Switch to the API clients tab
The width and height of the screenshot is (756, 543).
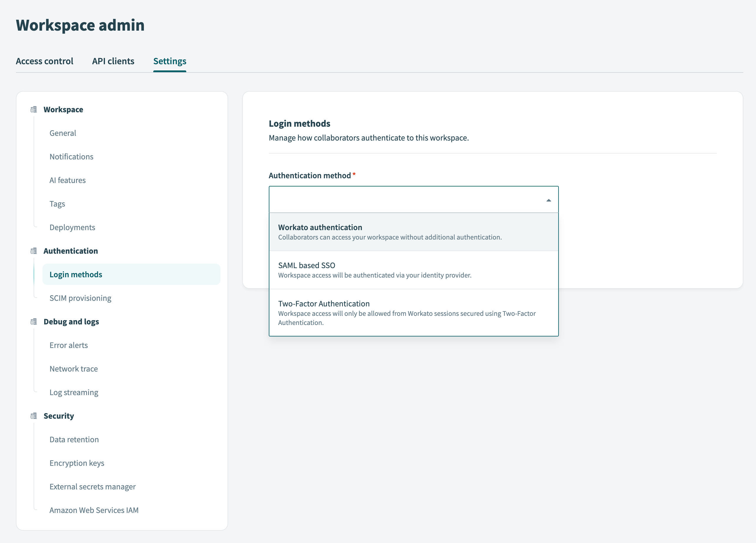(x=113, y=61)
